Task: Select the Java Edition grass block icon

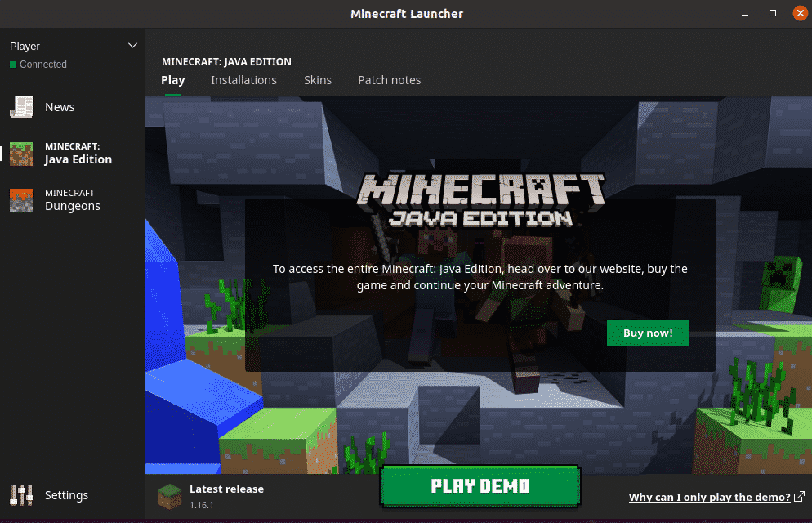Action: pyautogui.click(x=22, y=154)
